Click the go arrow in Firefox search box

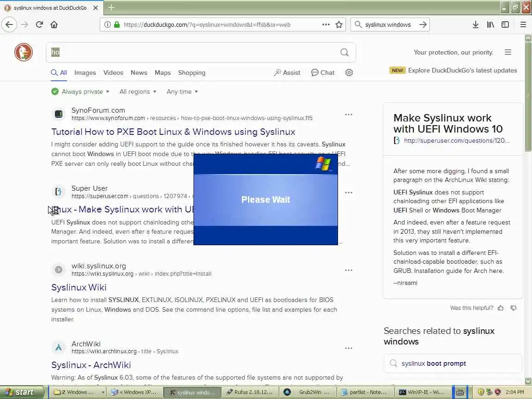pyautogui.click(x=423, y=24)
